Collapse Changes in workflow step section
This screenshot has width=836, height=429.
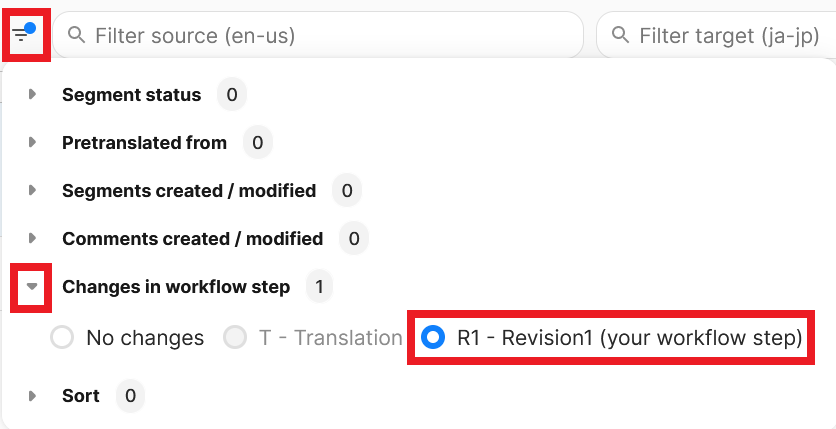33,287
